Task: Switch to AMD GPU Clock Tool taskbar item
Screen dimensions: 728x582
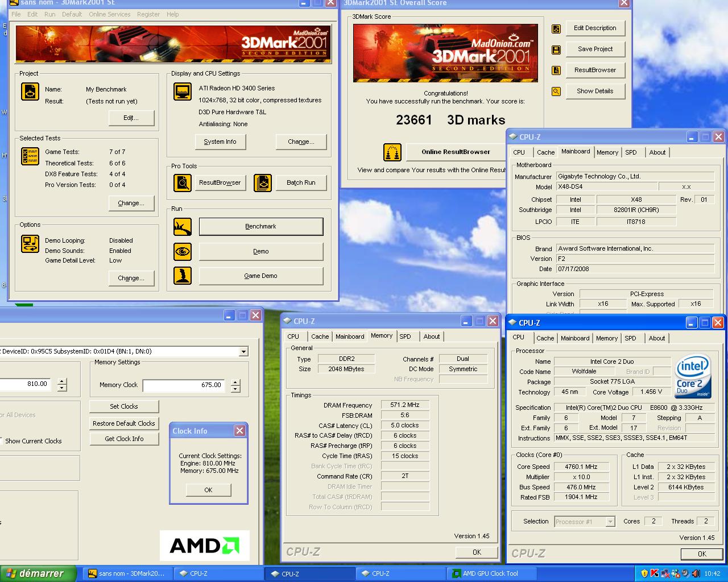Action: click(491, 573)
